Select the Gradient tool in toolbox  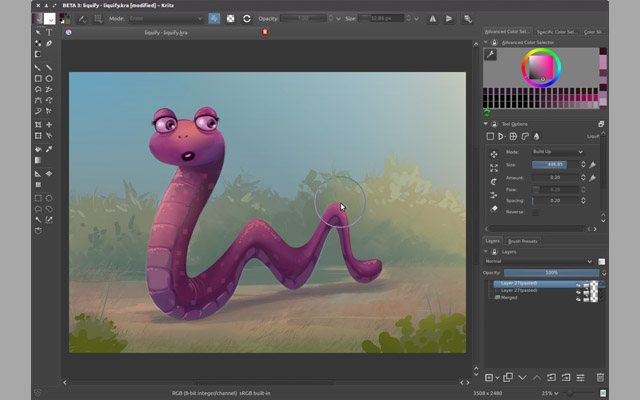tap(38, 160)
